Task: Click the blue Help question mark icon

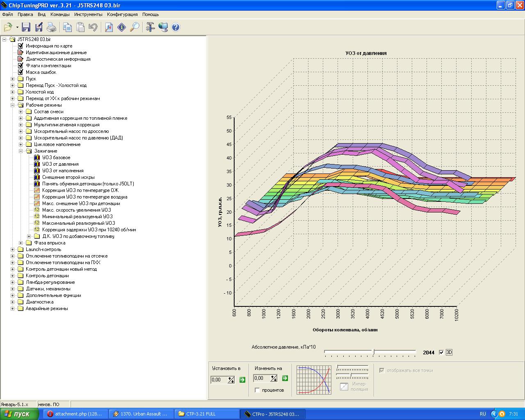Action: [176, 27]
